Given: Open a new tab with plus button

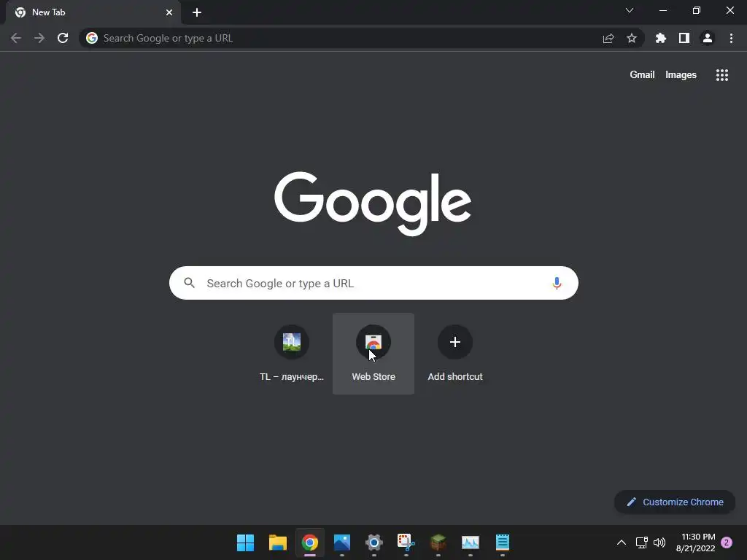Looking at the screenshot, I should (197, 12).
